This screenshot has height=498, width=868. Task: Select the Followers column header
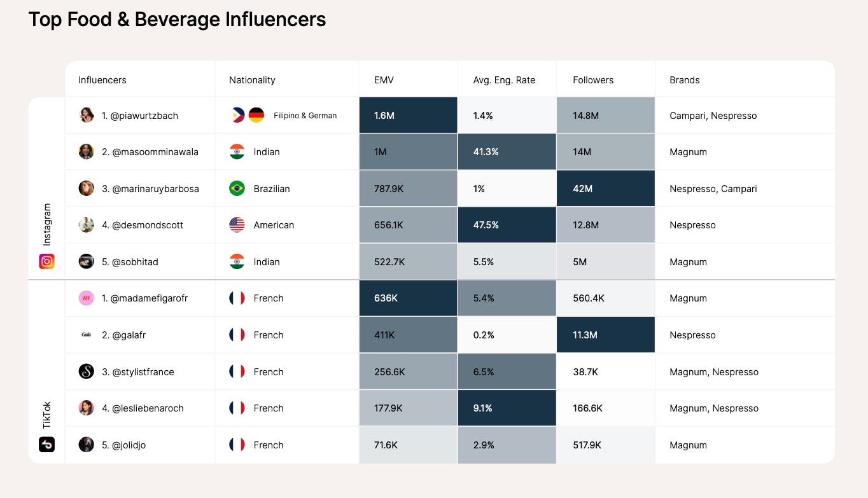coord(593,80)
